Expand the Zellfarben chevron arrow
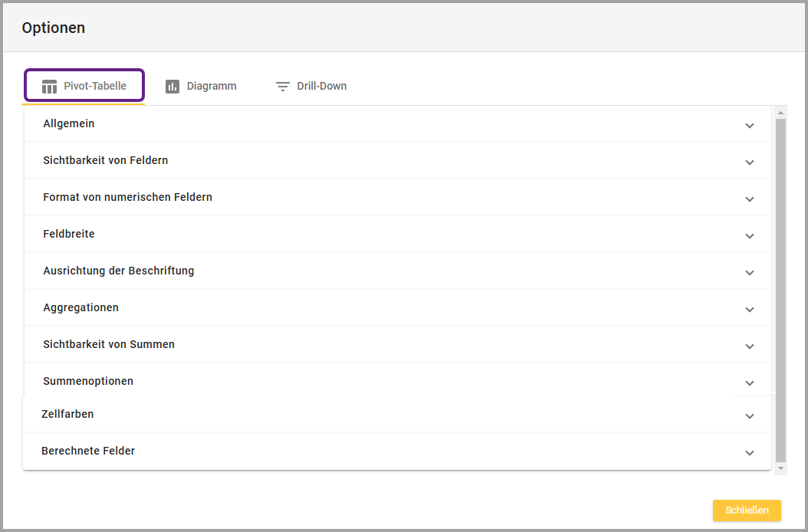808x532 pixels. click(x=749, y=416)
